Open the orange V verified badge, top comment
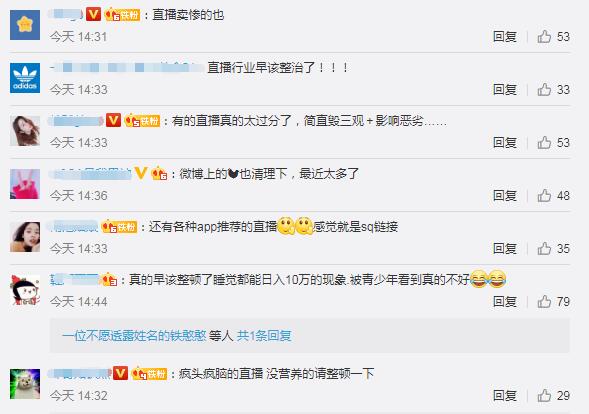The height and width of the screenshot is (414, 589). (x=93, y=15)
